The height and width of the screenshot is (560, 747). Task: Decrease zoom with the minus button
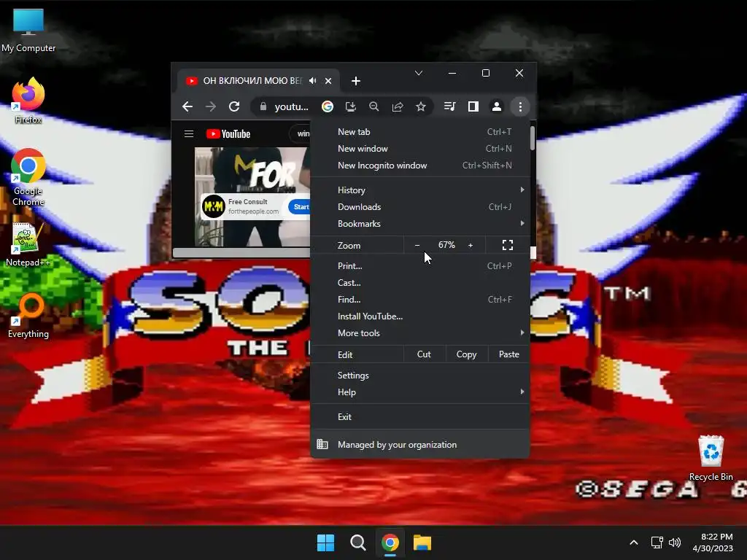coord(417,245)
